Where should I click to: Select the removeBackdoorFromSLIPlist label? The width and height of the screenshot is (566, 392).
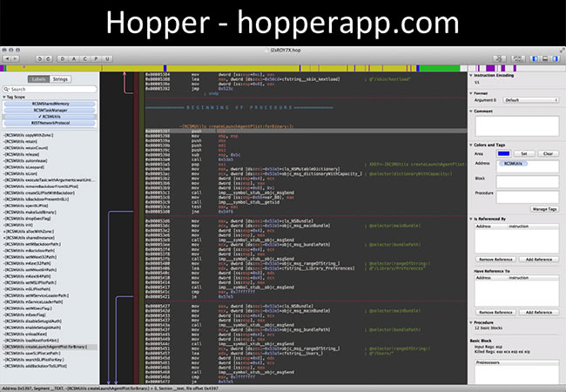[x=41, y=186]
